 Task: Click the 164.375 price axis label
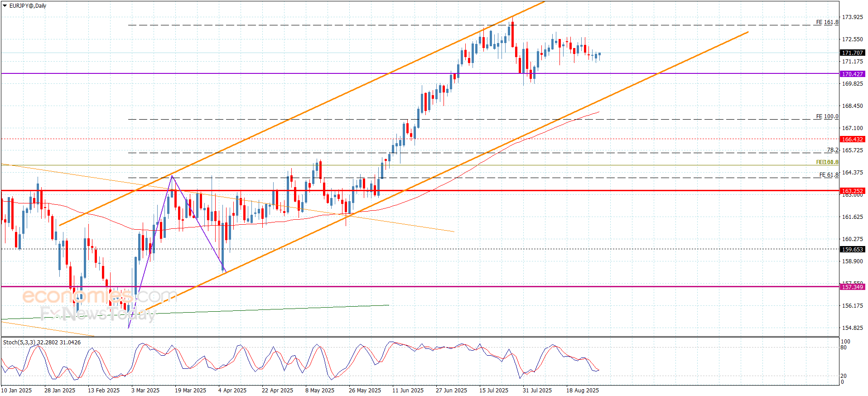[x=852, y=173]
